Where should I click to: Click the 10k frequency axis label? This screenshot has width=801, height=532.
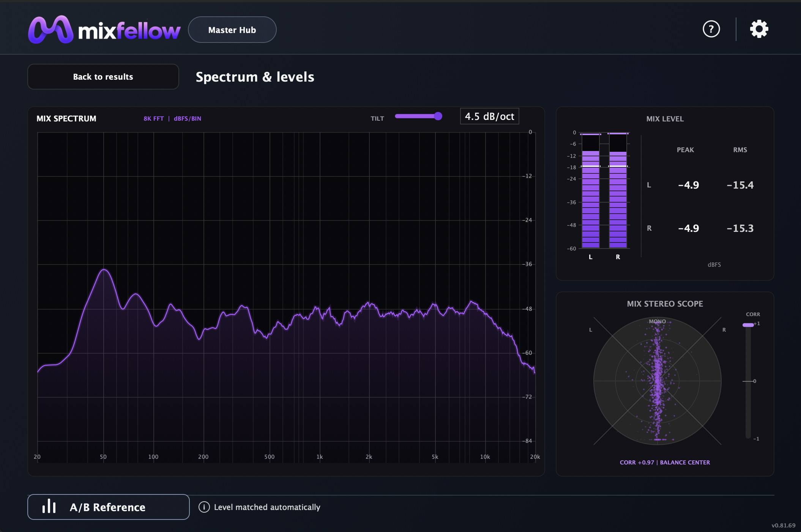485,456
